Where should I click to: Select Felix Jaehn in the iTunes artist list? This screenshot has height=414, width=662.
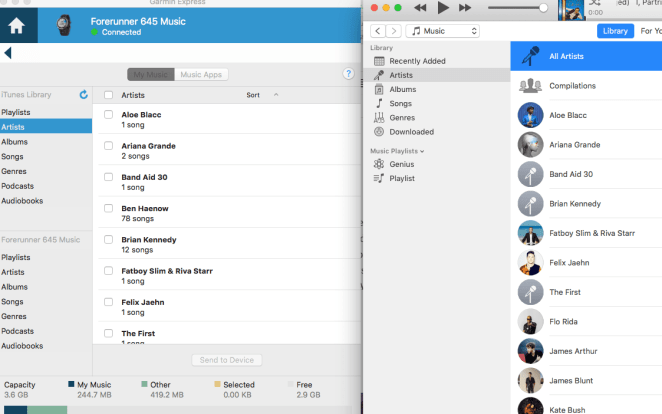tap(586, 262)
